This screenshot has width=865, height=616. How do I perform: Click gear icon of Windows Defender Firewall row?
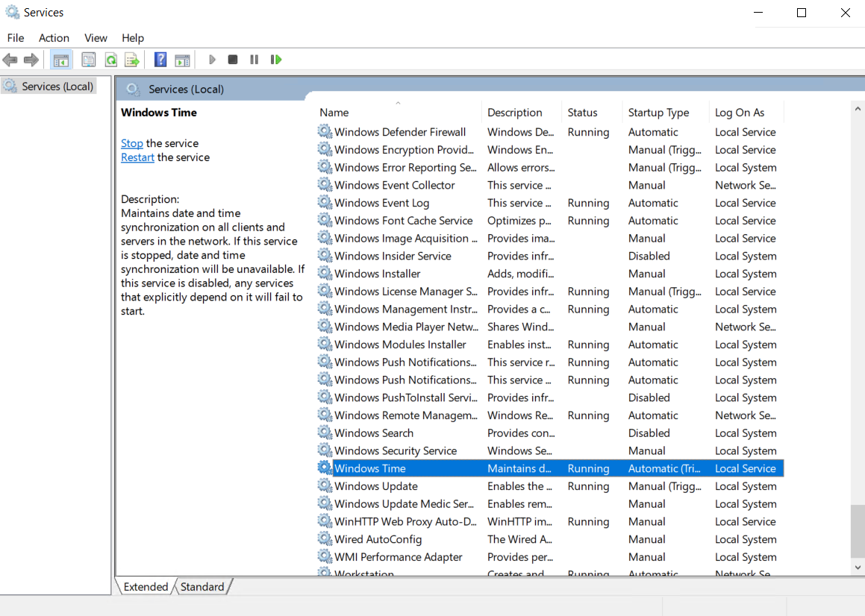click(325, 131)
